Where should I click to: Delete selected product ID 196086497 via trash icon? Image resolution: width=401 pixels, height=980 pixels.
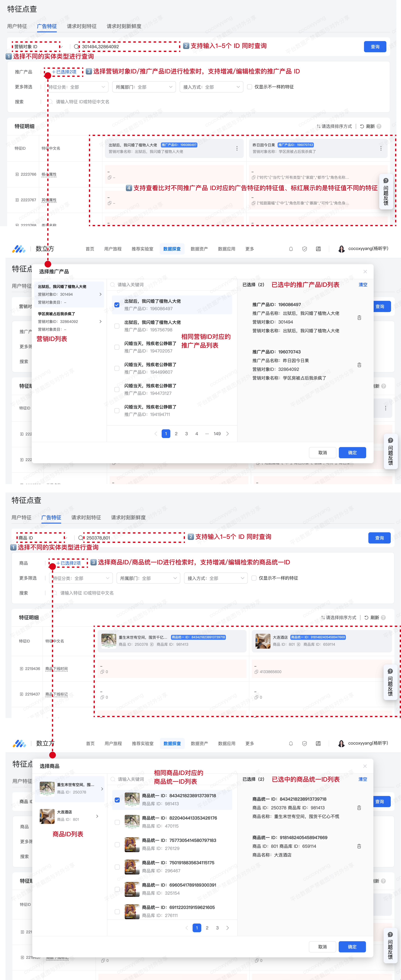pyautogui.click(x=359, y=318)
